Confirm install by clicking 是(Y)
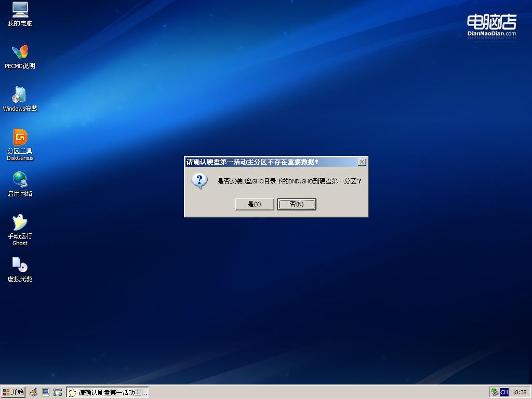532x399 pixels. click(x=254, y=204)
